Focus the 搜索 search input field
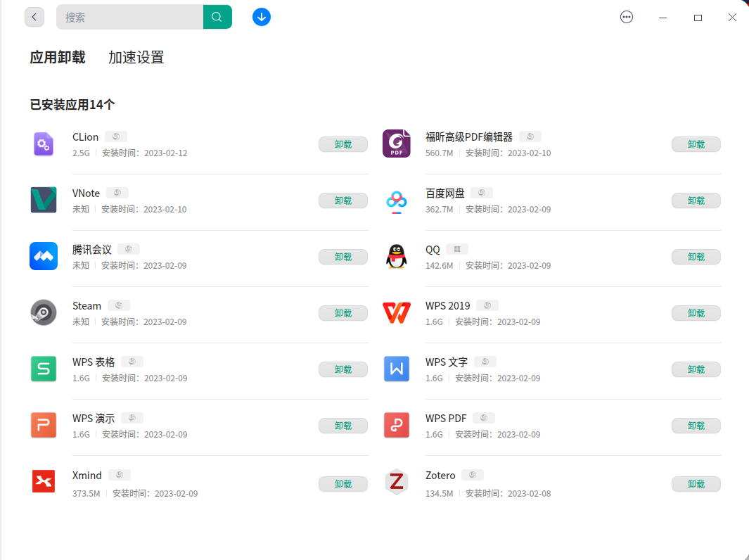The width and height of the screenshot is (749, 560). coord(130,17)
